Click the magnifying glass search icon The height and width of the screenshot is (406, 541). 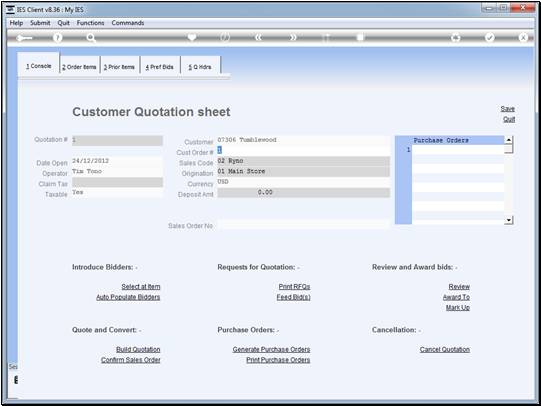pos(91,38)
